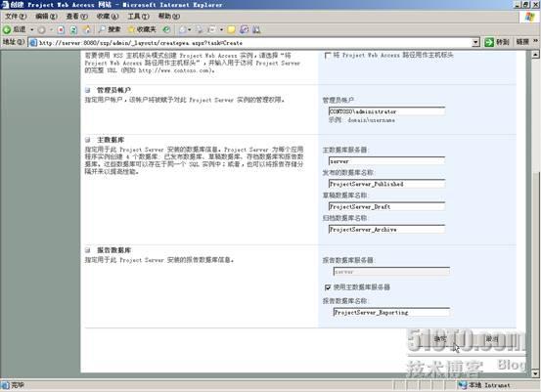Open the Edit icon dropdown arrow
Viewport: 541px width, 392px height.
[x=221, y=30]
